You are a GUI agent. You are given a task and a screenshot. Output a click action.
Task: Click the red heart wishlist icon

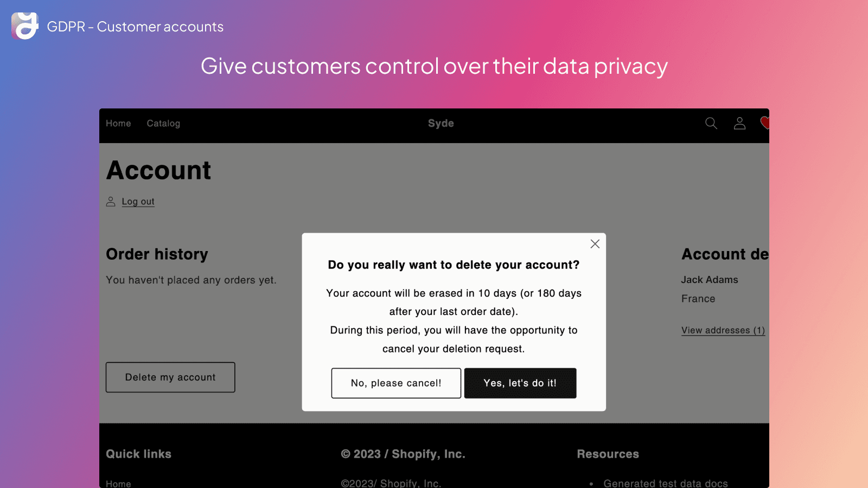[765, 123]
